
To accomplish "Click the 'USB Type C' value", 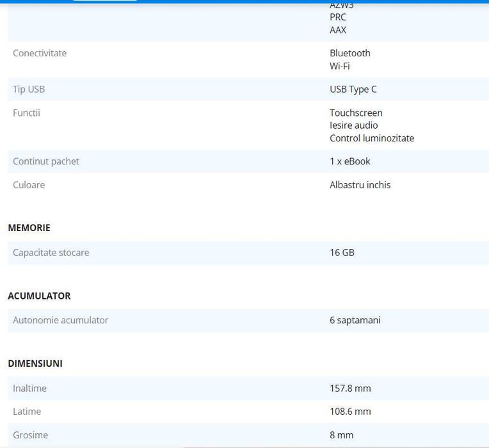I will pos(353,90).
